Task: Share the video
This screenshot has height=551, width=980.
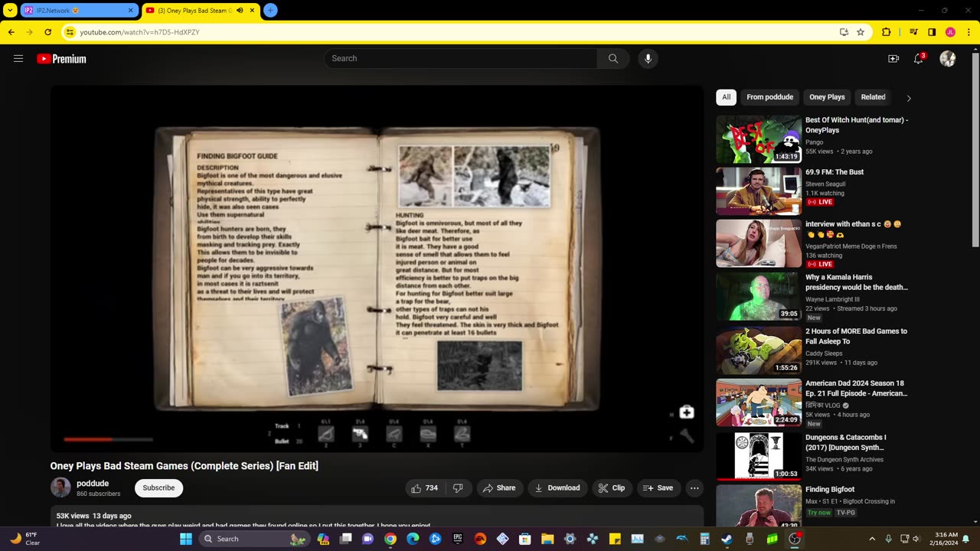Action: pos(498,488)
